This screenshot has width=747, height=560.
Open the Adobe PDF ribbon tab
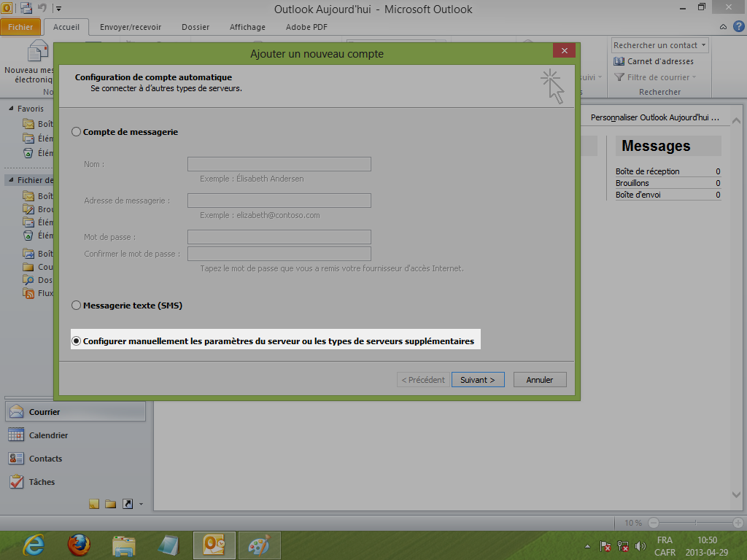306,27
